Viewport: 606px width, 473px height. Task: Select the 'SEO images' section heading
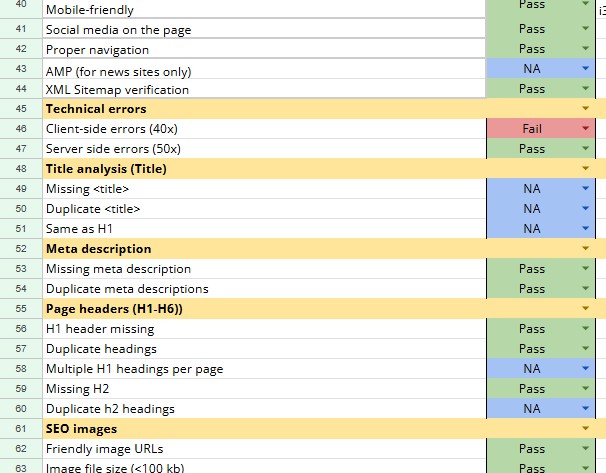81,429
